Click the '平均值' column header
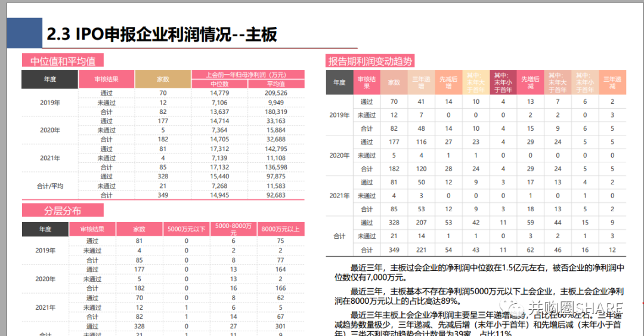The height and width of the screenshot is (336, 644). (276, 84)
